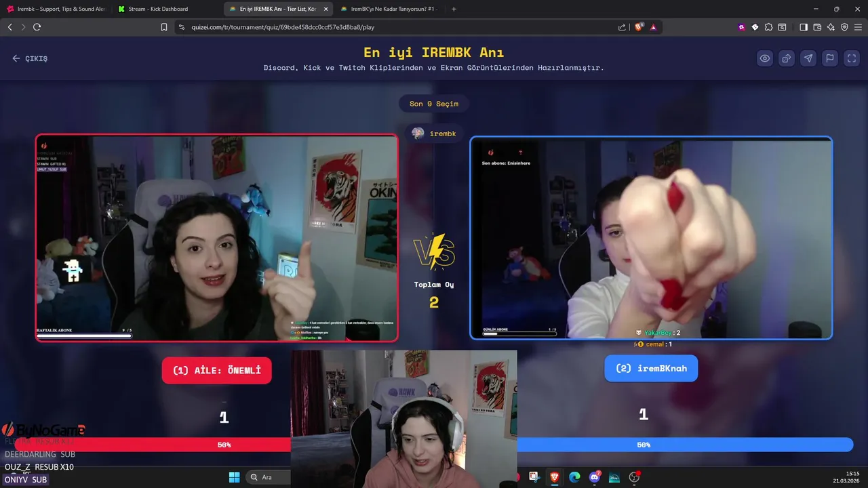
Task: Vote for (2) iremBKnah button
Action: coord(651,368)
